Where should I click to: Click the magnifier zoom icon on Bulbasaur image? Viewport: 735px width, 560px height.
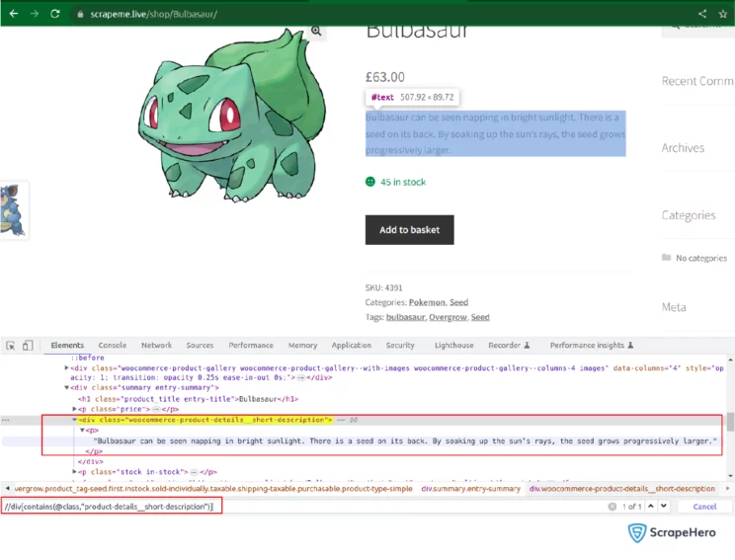point(316,31)
